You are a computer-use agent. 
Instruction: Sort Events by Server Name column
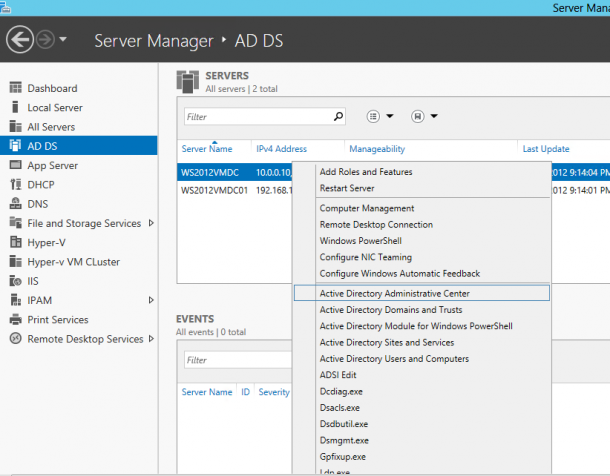207,392
